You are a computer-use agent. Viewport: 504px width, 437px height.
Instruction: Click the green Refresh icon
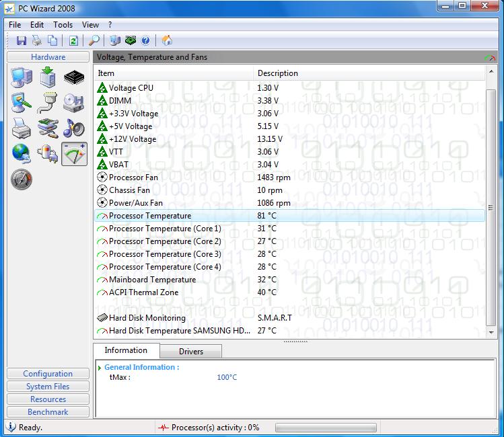click(73, 40)
